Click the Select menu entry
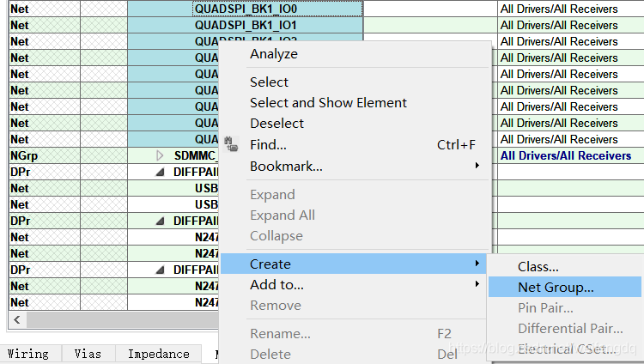 click(x=270, y=82)
